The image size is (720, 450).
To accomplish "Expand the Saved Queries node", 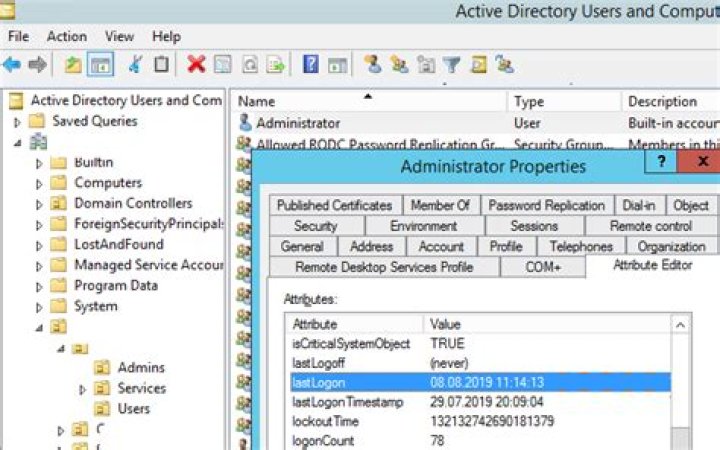I will pyautogui.click(x=17, y=122).
